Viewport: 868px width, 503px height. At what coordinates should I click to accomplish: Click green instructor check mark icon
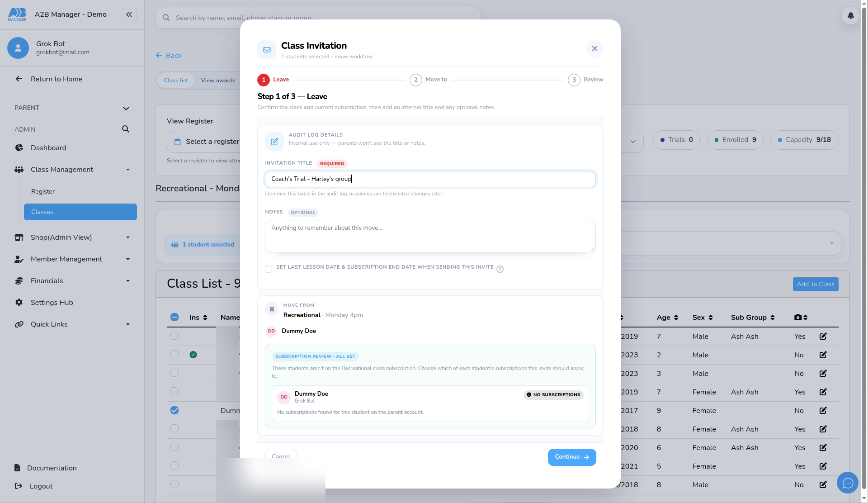pos(193,355)
